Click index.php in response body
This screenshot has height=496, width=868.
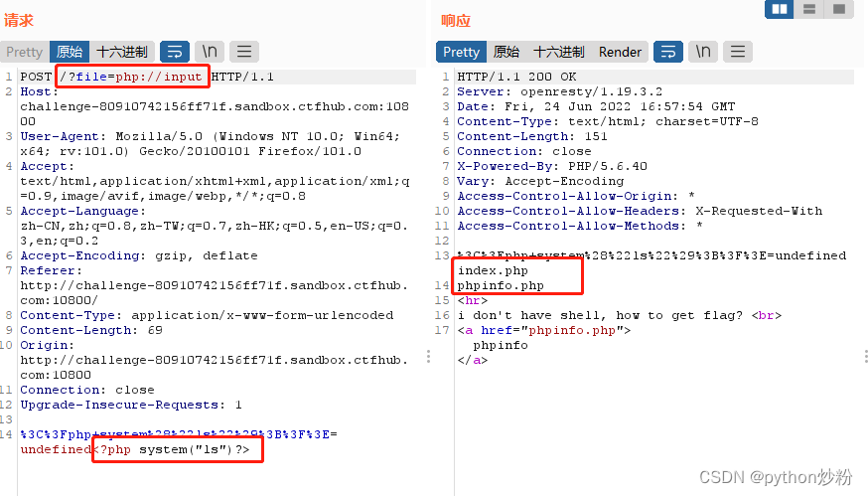[493, 271]
